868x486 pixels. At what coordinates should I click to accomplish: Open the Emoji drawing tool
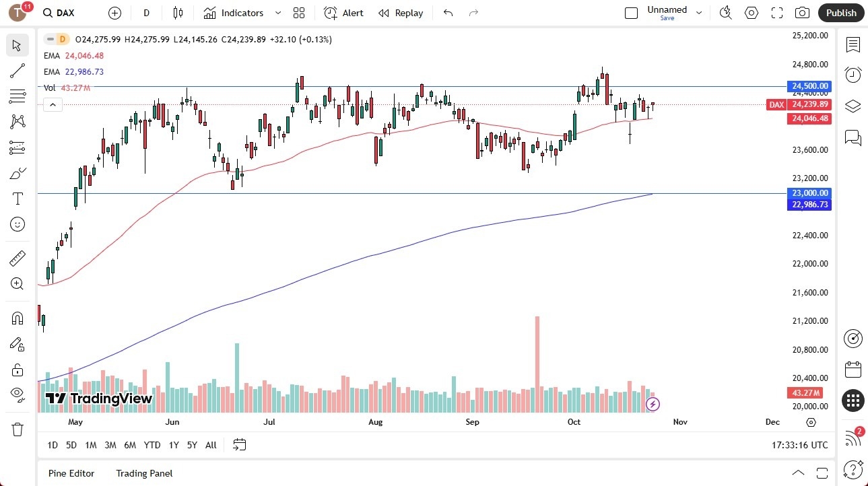click(17, 224)
